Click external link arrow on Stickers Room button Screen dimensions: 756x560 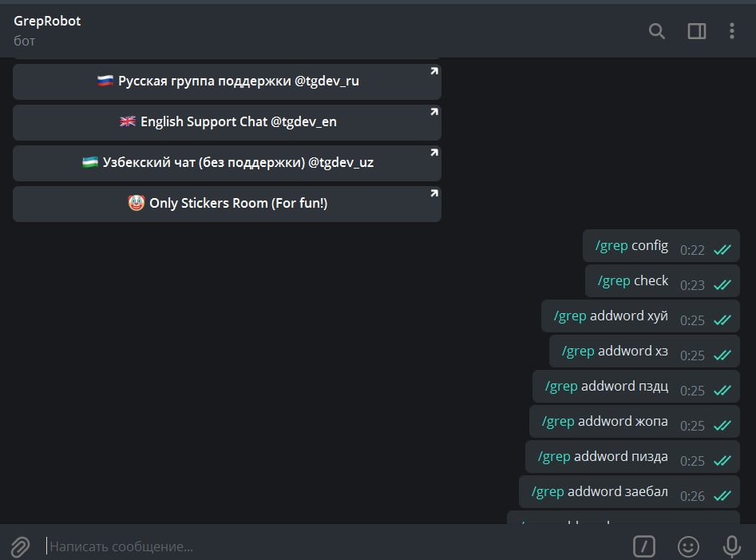point(434,193)
